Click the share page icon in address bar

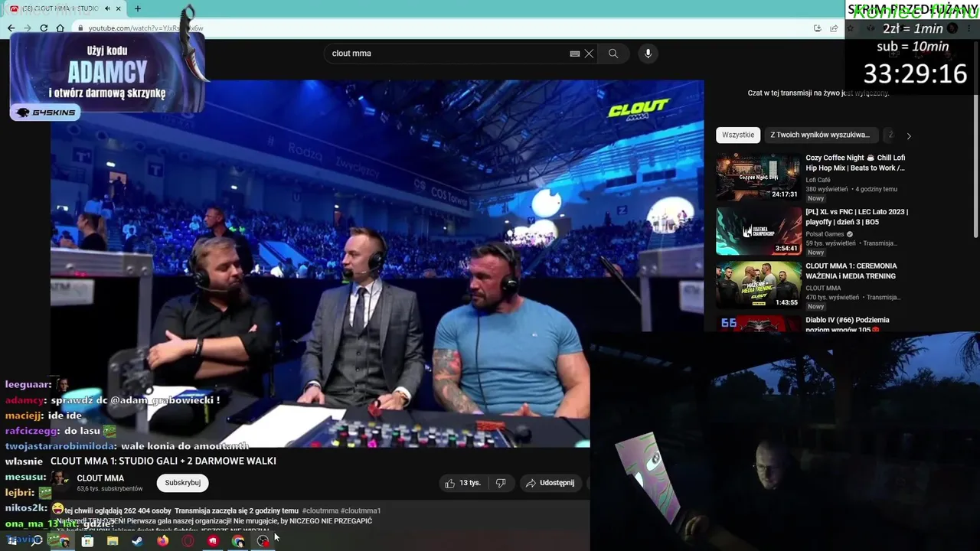(835, 28)
